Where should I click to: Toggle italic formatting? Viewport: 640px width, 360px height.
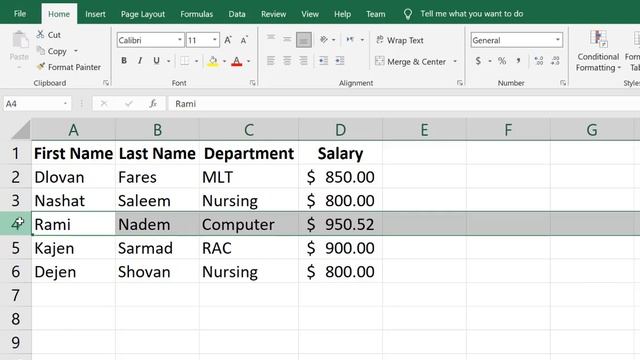[140, 61]
